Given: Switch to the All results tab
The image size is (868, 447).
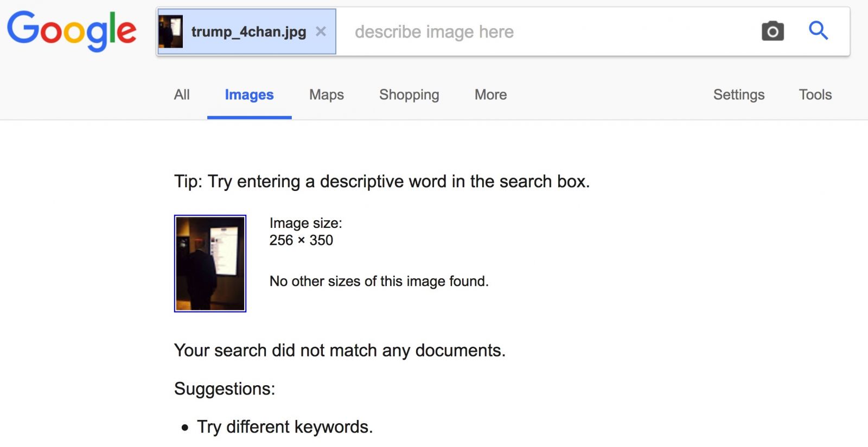Looking at the screenshot, I should 182,94.
